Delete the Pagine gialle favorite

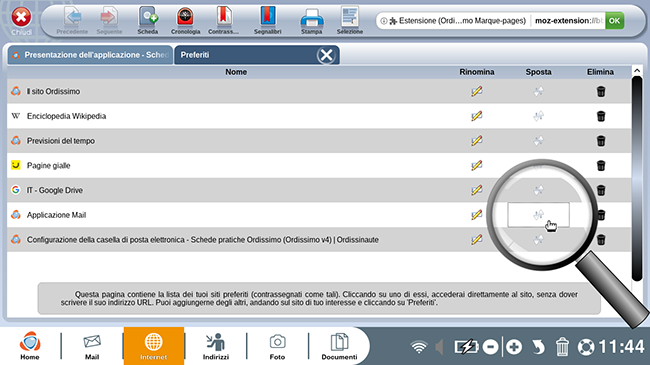coord(601,165)
